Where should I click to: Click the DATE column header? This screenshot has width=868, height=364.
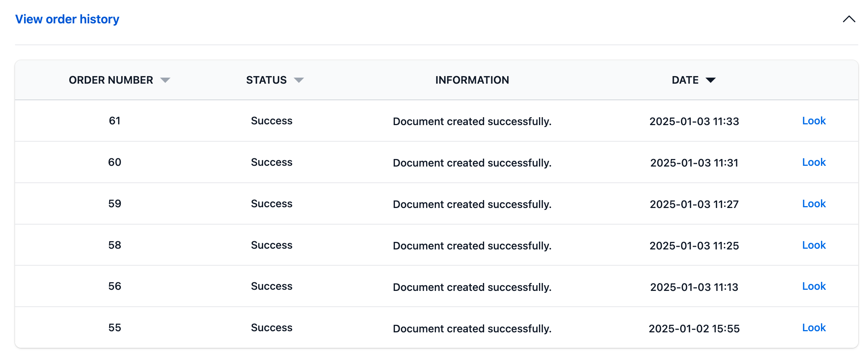[x=685, y=80]
